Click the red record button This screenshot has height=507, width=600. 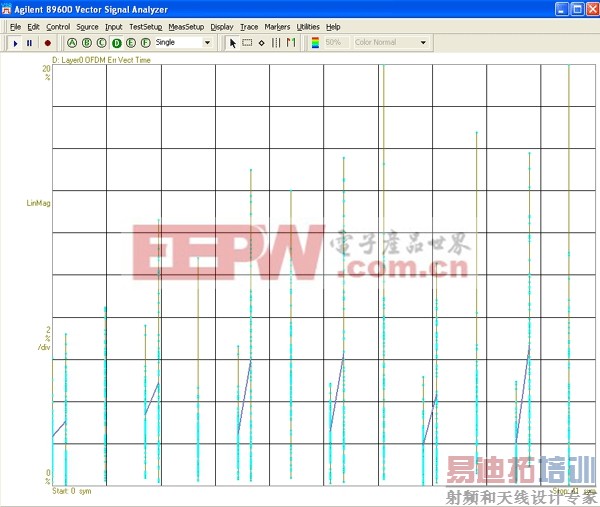47,43
